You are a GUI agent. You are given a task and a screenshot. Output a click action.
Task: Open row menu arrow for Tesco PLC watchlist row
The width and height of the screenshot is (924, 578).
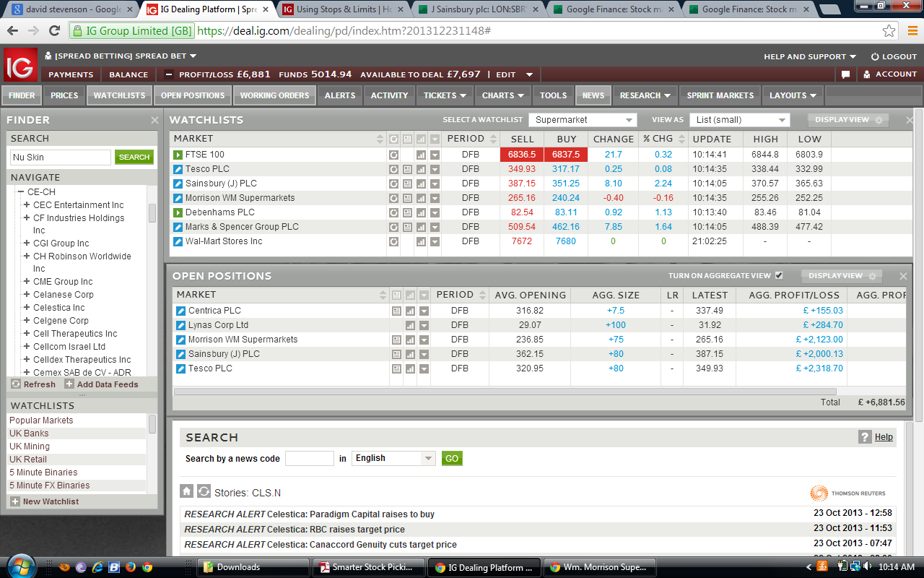point(435,169)
